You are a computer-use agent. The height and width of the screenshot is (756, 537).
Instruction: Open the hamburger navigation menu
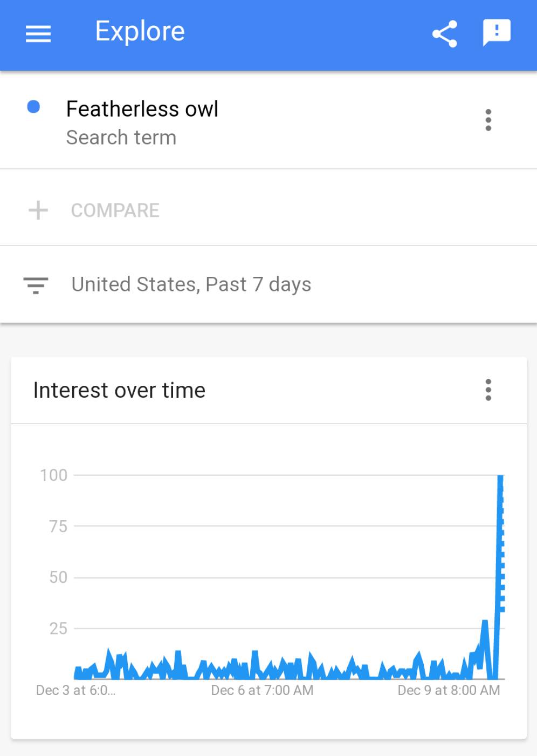(38, 33)
